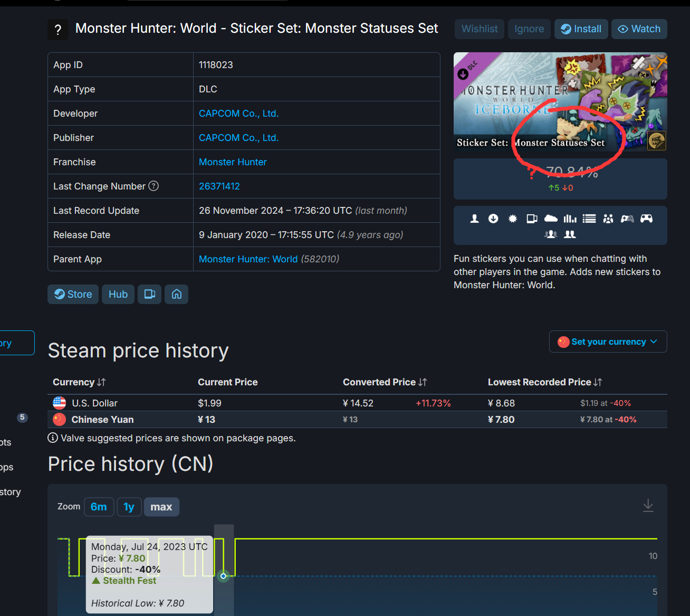This screenshot has width=690, height=616.
Task: Click the list lines category icon
Action: click(x=589, y=219)
